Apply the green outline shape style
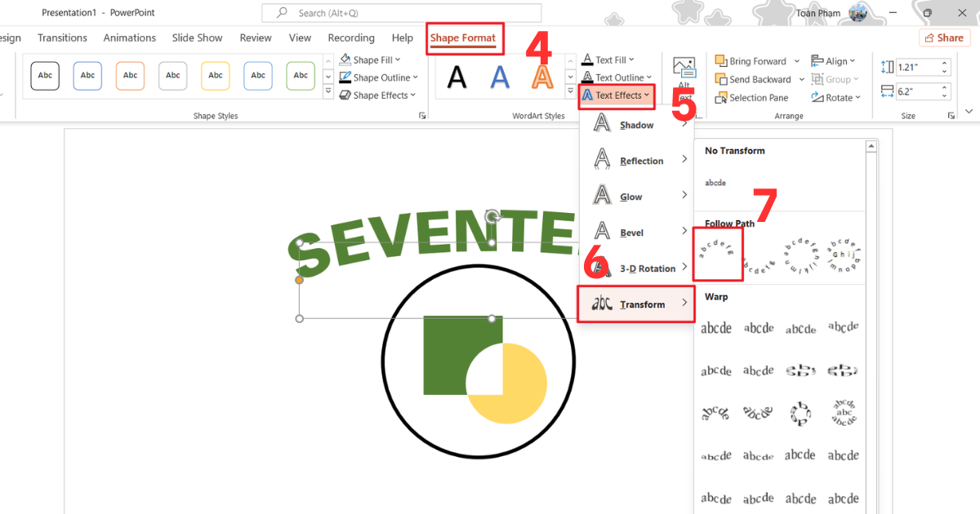 (x=300, y=76)
